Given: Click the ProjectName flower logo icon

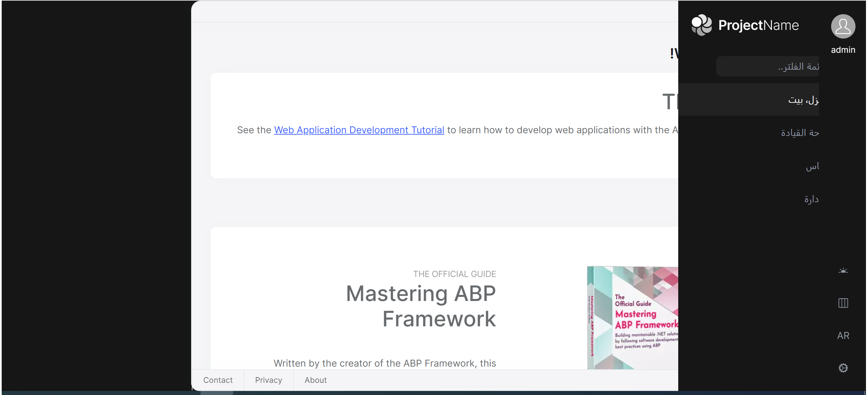Looking at the screenshot, I should coord(702,25).
